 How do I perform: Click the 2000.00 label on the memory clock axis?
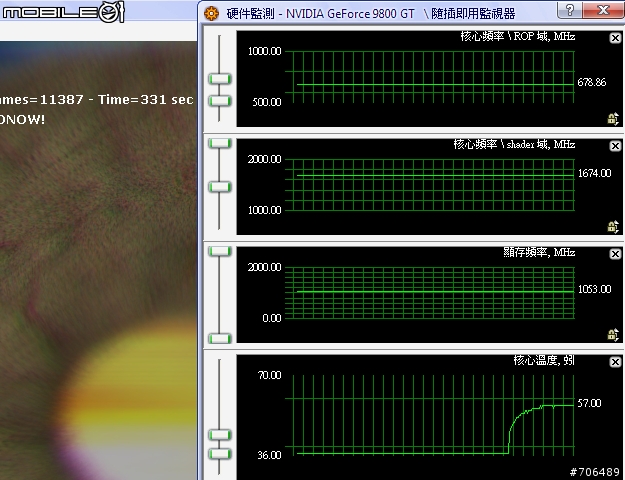[x=264, y=267]
